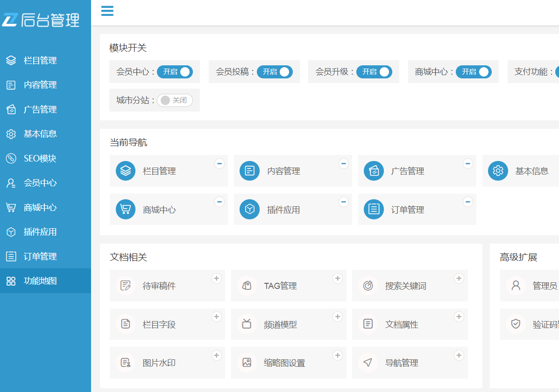This screenshot has width=559, height=392.
Task: Click the 待审稿件 icon
Action: pos(126,286)
